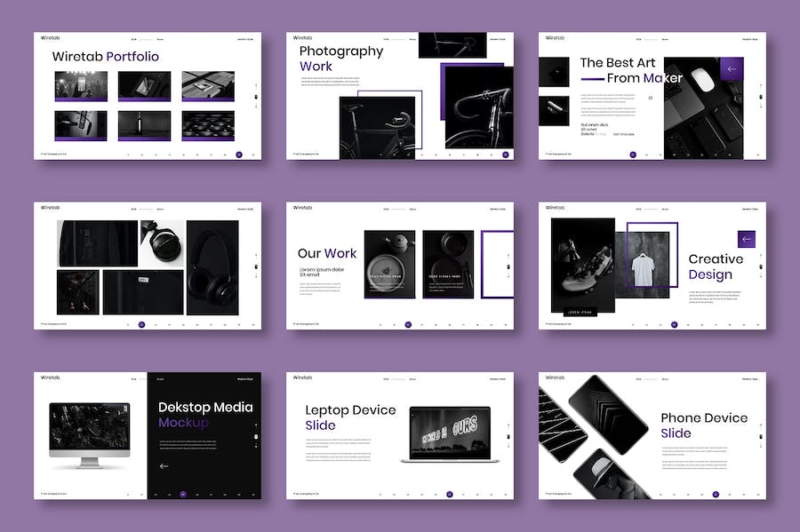
Task: Open the Photography Work heading
Action: (x=340, y=59)
